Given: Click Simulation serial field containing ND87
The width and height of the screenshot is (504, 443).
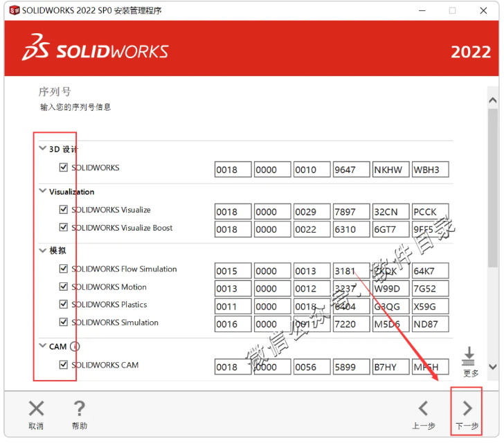Looking at the screenshot, I should coord(431,324).
